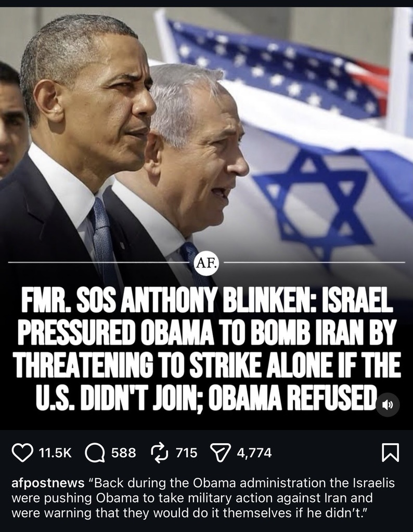This screenshot has height=532, width=413.
Task: Open the 588 comments count
Action: [124, 453]
